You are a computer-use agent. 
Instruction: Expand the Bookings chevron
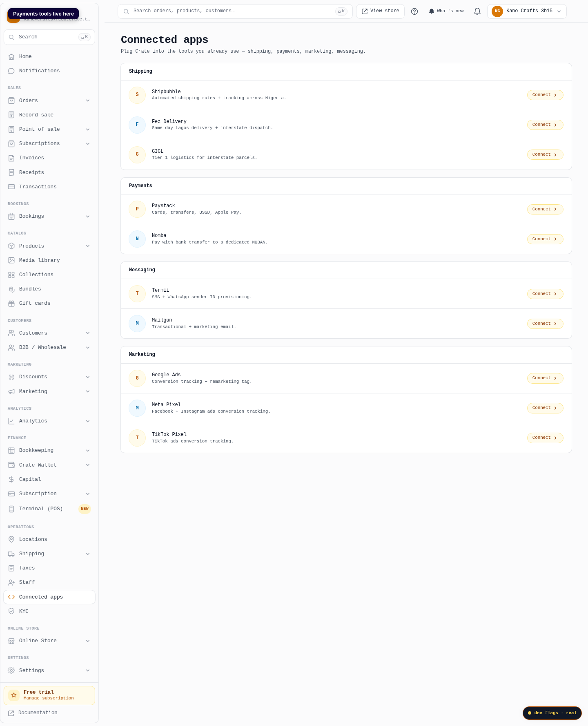(88, 217)
